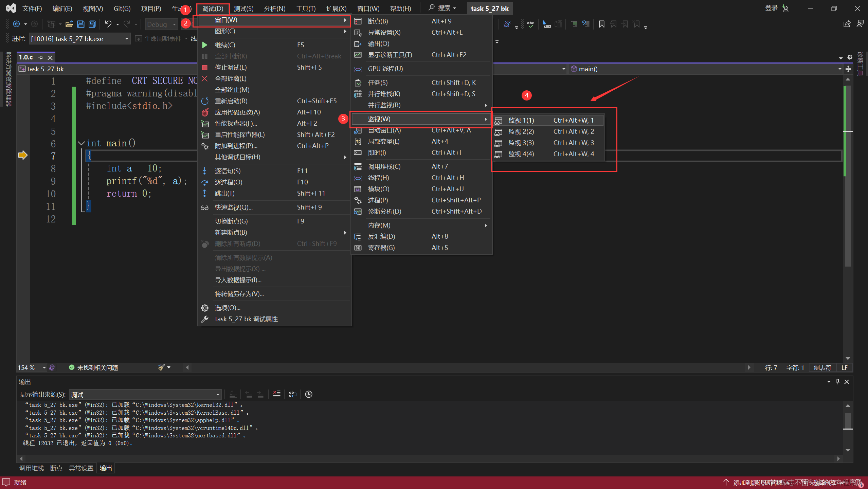Collapse the int main() code block
This screenshot has width=868, height=489.
[81, 143]
